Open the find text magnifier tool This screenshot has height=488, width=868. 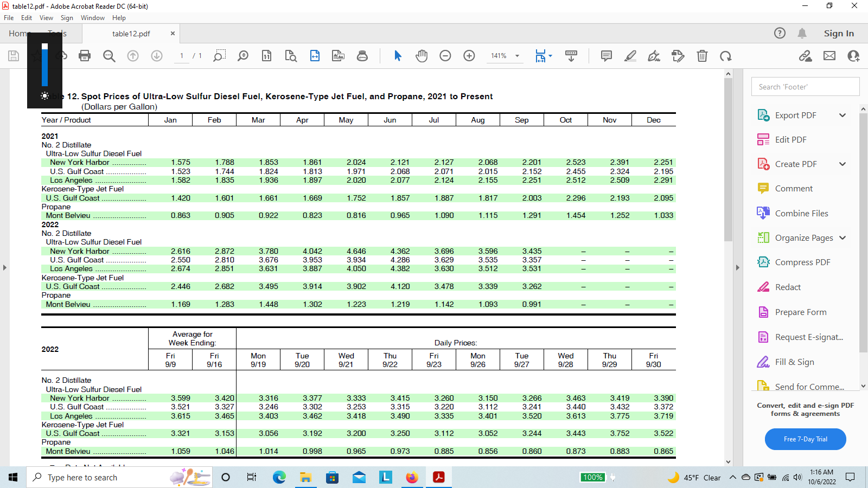coord(109,56)
